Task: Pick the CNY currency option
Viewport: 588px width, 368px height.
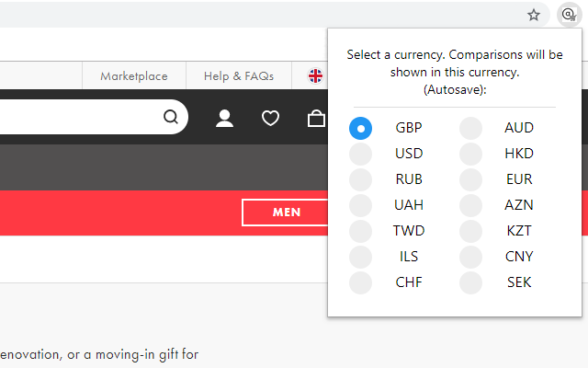Action: (471, 257)
